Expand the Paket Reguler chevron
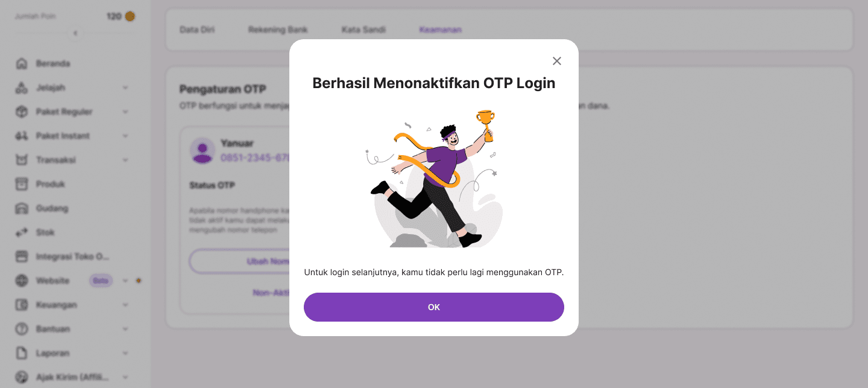The height and width of the screenshot is (388, 868). pyautogui.click(x=125, y=112)
